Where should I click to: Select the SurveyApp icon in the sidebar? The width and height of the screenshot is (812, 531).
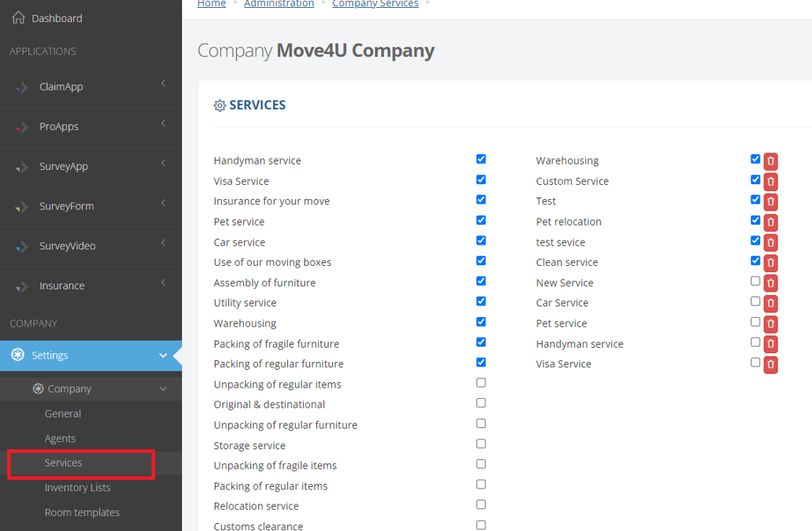pos(20,167)
